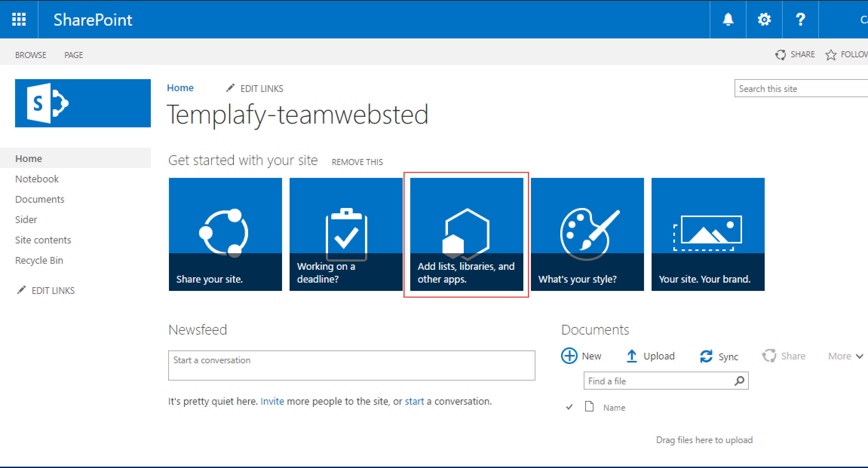868x468 pixels.
Task: Switch to the PAGE ribbon tab
Action: tap(74, 55)
